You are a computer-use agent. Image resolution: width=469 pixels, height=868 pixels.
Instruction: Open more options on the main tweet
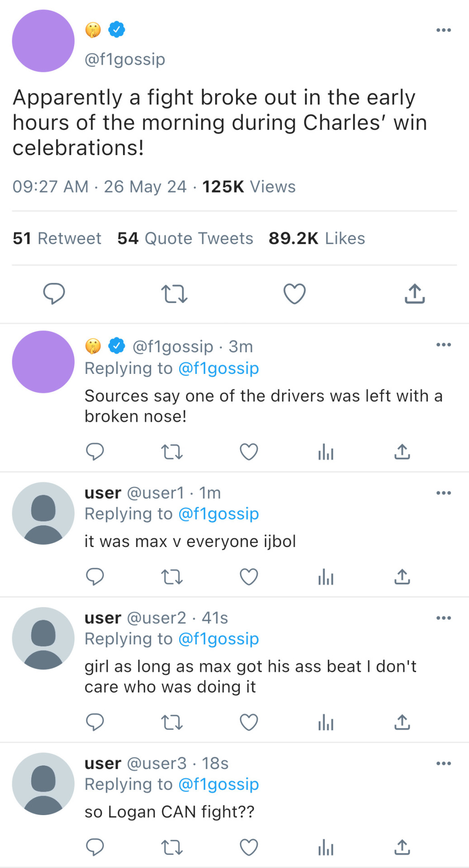pos(443,30)
